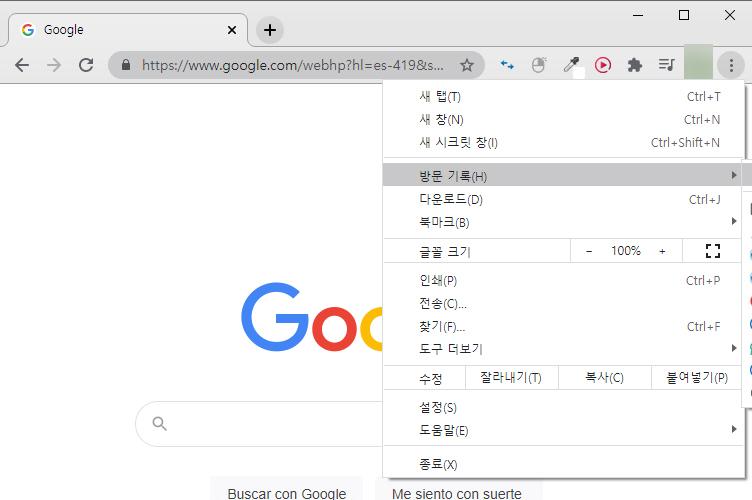This screenshot has width=752, height=500.
Task: Click 잘라내기(T) cut button
Action: (511, 378)
